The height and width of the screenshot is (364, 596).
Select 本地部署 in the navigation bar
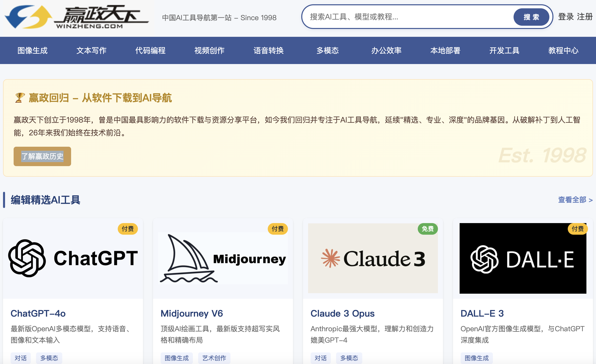coord(445,50)
